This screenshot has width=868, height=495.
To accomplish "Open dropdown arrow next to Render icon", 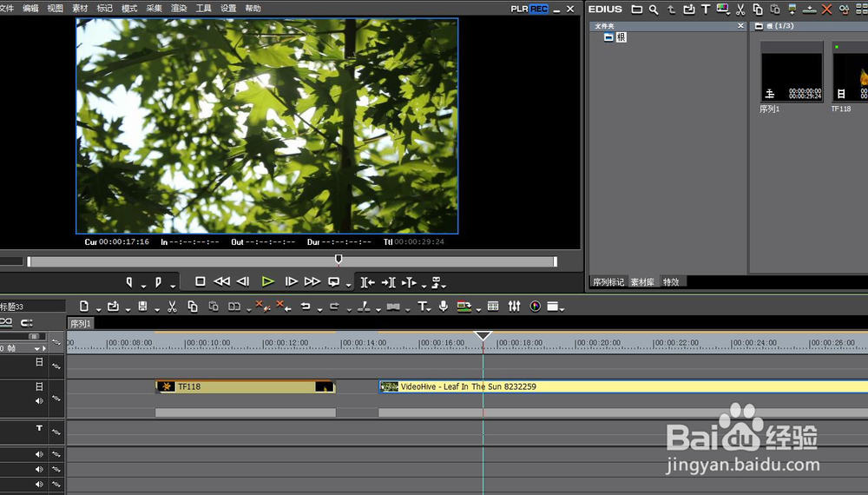I will (478, 309).
